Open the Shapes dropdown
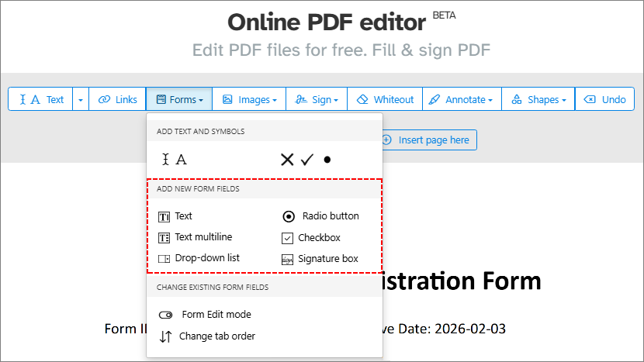Viewport: 644px width, 362px height. click(x=538, y=99)
